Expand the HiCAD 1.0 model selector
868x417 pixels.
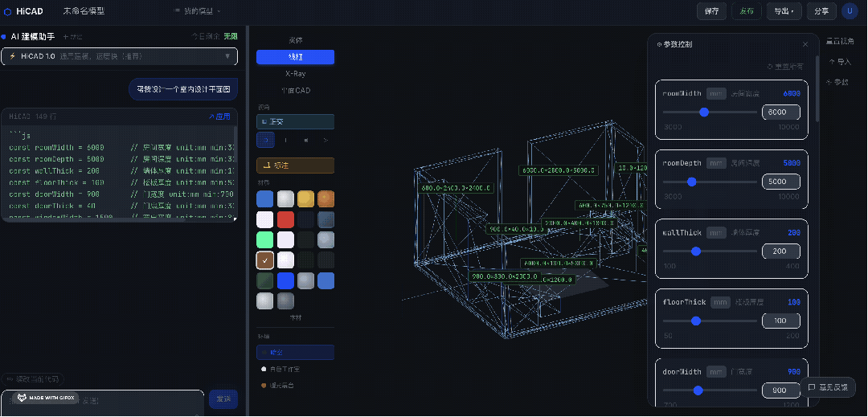(120, 56)
